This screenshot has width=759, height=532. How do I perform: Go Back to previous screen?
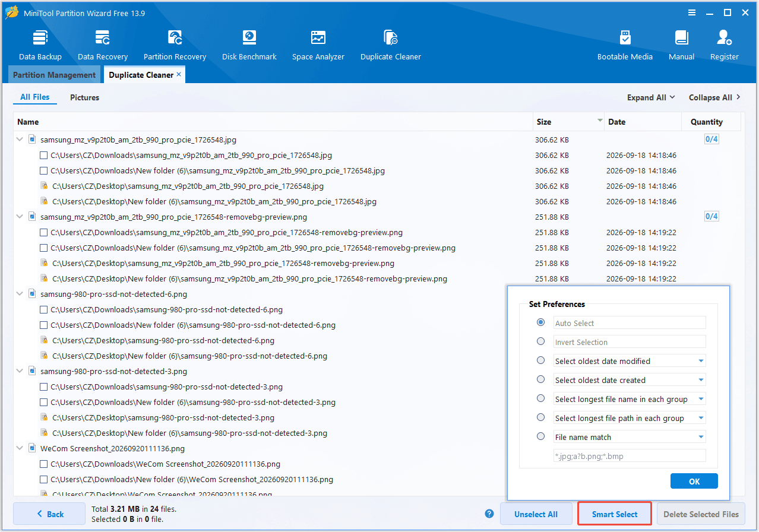coord(49,514)
